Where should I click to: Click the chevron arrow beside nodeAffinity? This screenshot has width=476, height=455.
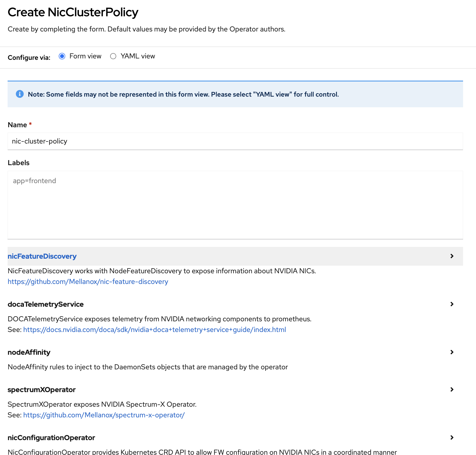pyautogui.click(x=452, y=352)
